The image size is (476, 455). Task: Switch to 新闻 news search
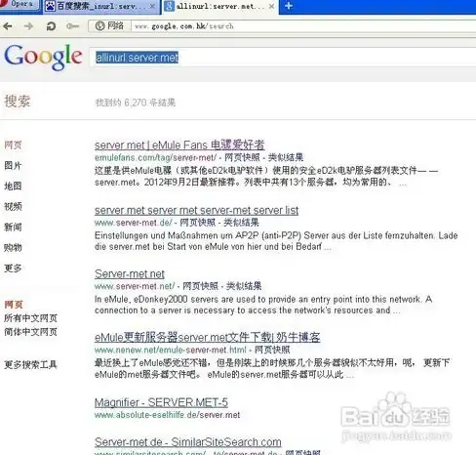click(13, 227)
